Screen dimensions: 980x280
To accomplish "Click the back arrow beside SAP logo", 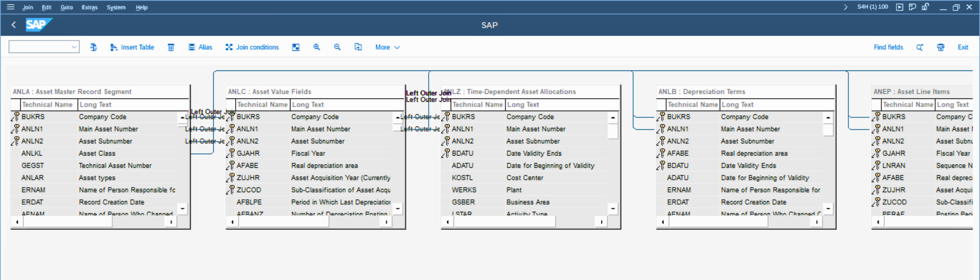I will point(14,25).
